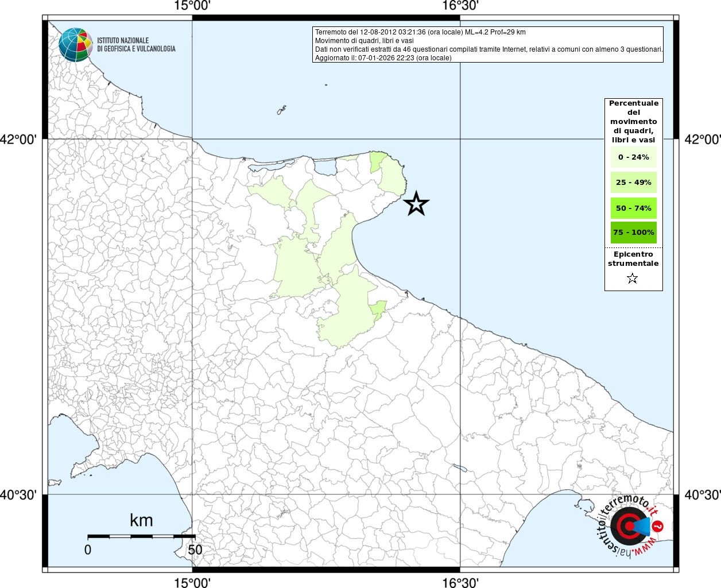Click the 'km' scale bar label
Screen dimensions: 721x588
click(141, 520)
